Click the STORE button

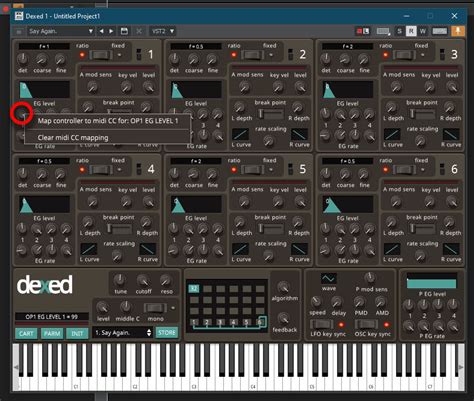coord(167,332)
